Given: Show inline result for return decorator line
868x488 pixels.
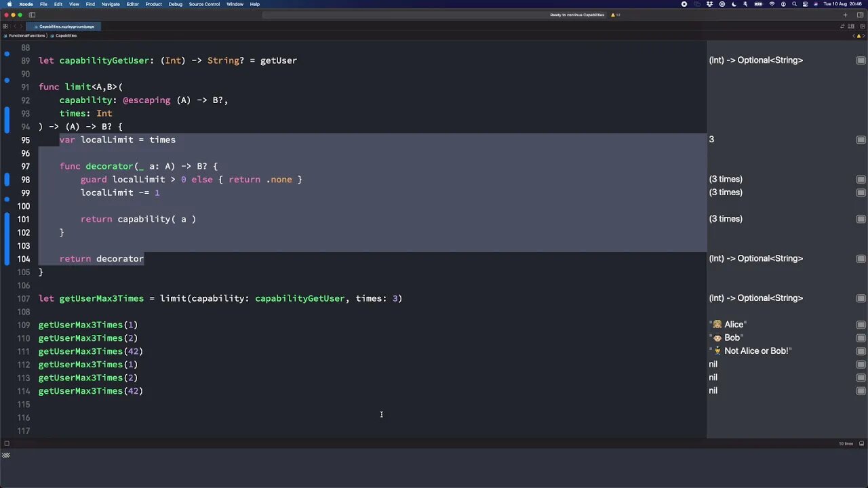Looking at the screenshot, I should [x=861, y=259].
